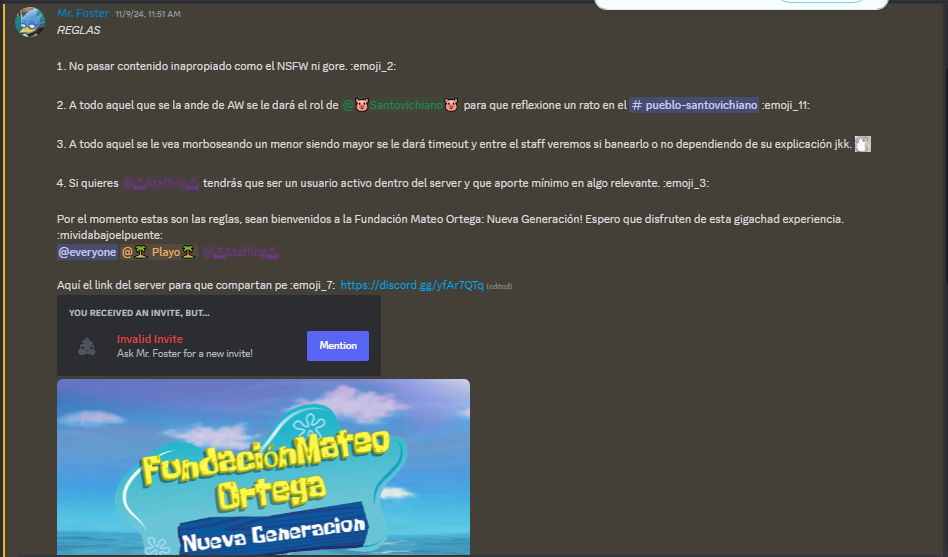The image size is (948, 557).
Task: Click 'Ask Mr. Foster for a new invite!' text
Action: click(184, 354)
